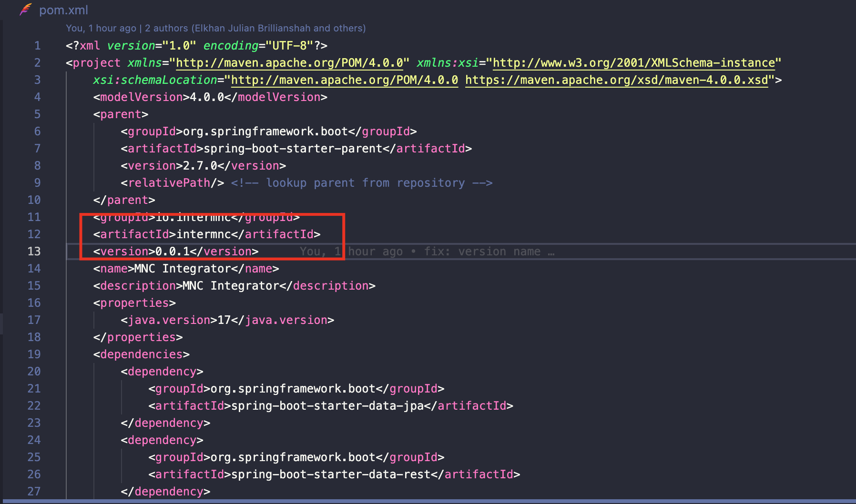Click the xsi:schemaLocation attribute name

pyautogui.click(x=155, y=80)
